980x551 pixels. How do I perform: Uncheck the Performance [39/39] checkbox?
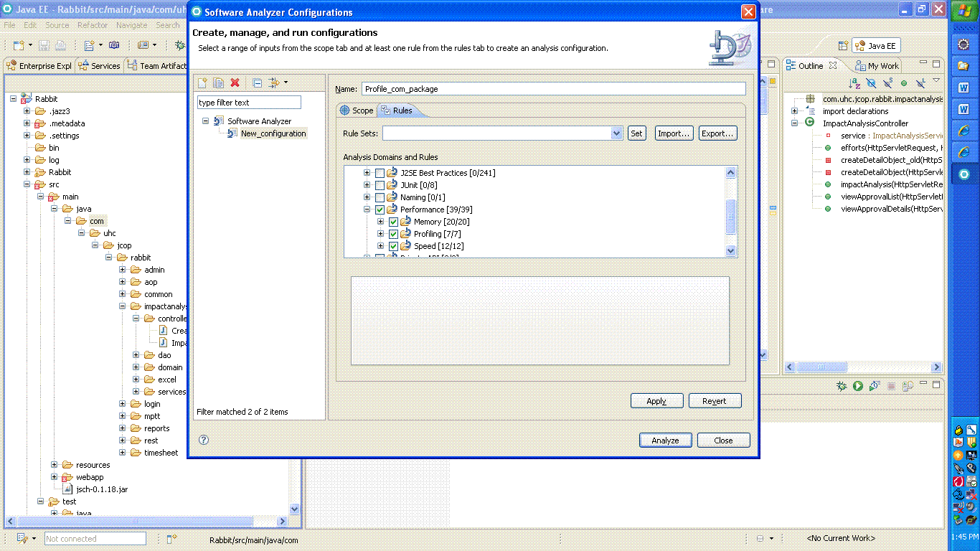pyautogui.click(x=380, y=209)
